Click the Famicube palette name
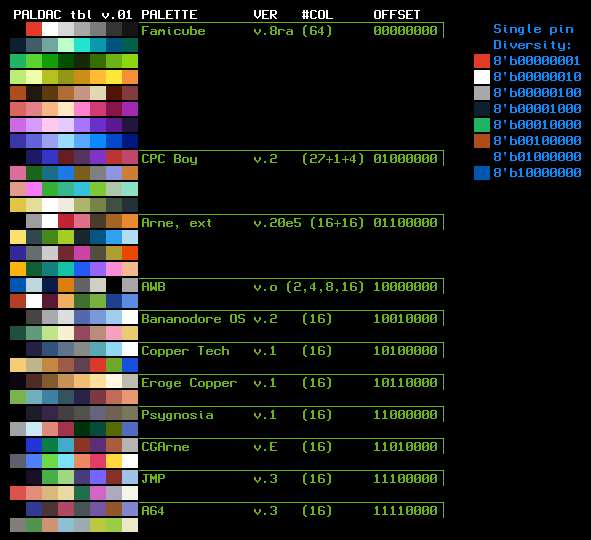Viewport: 591px width, 540px height. (x=173, y=31)
